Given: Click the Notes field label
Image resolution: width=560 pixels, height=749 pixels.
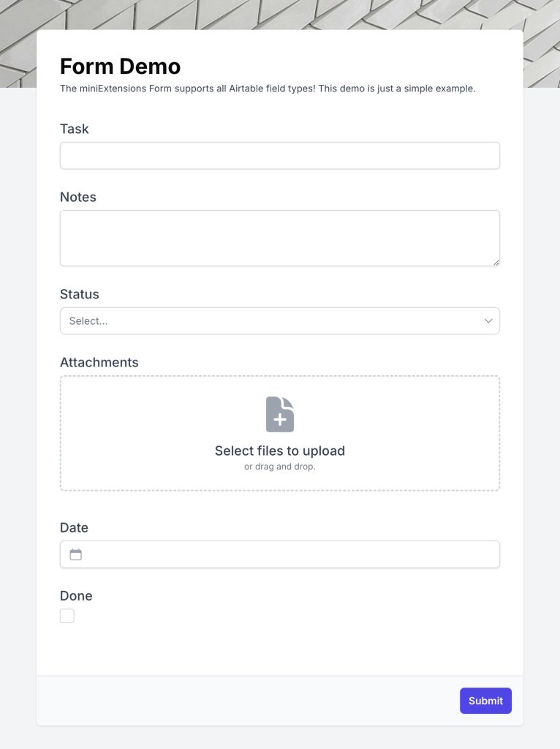Looking at the screenshot, I should pyautogui.click(x=77, y=197).
